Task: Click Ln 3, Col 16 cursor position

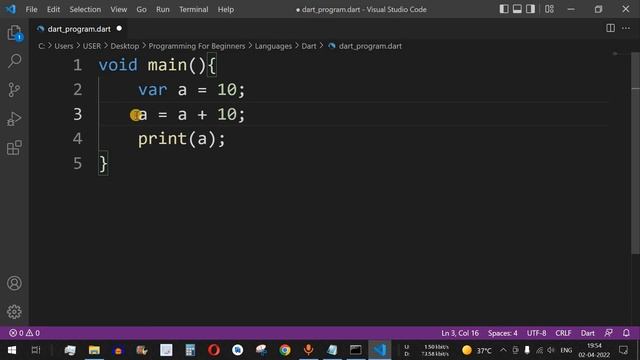Action: click(x=460, y=333)
